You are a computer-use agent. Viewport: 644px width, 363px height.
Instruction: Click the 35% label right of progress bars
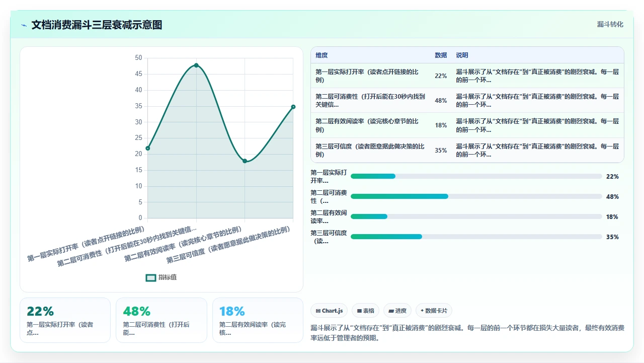(x=612, y=237)
